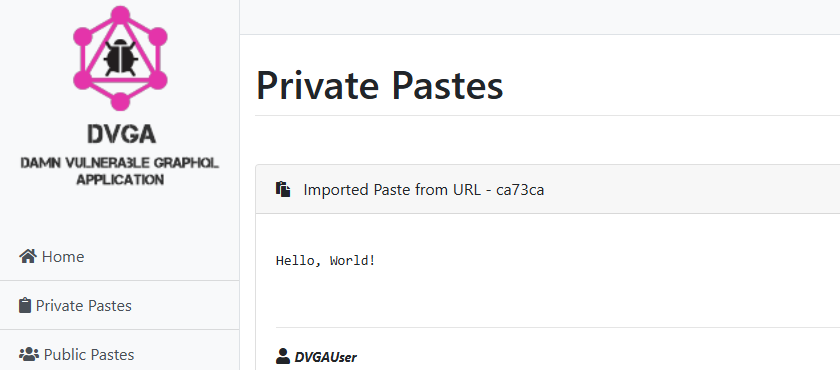
Task: Go to Public Pastes in the sidebar
Action: tap(119, 354)
